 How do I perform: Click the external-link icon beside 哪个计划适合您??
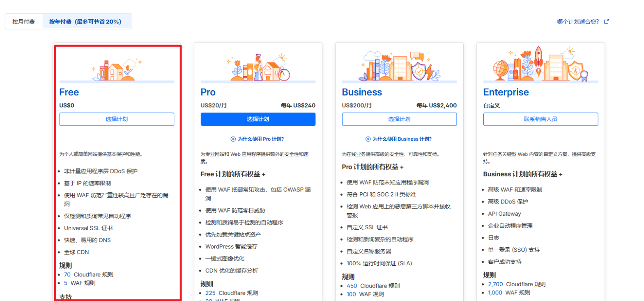[607, 21]
